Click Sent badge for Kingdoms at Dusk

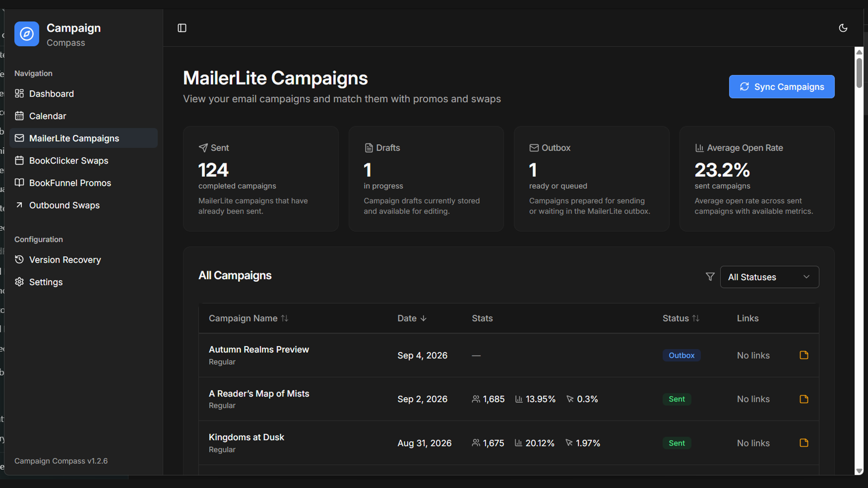[x=677, y=443]
